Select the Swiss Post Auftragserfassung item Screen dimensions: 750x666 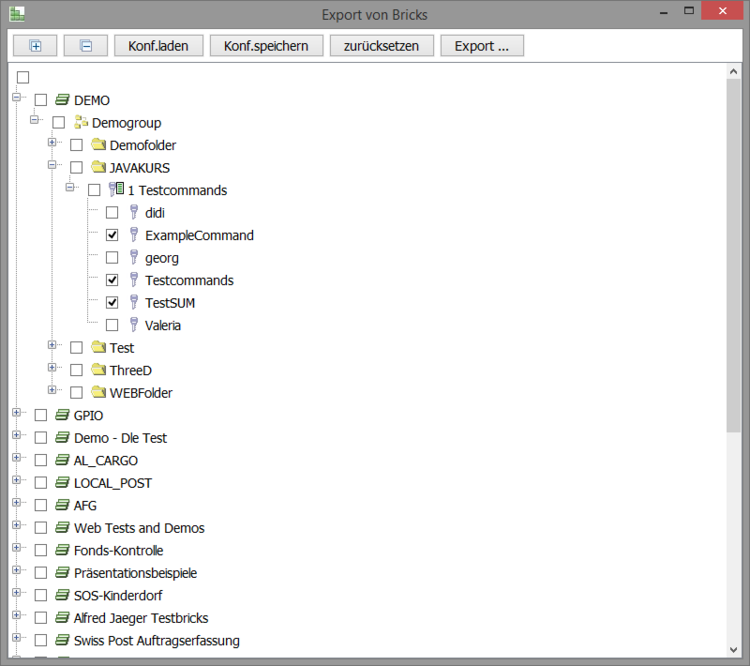(156, 640)
